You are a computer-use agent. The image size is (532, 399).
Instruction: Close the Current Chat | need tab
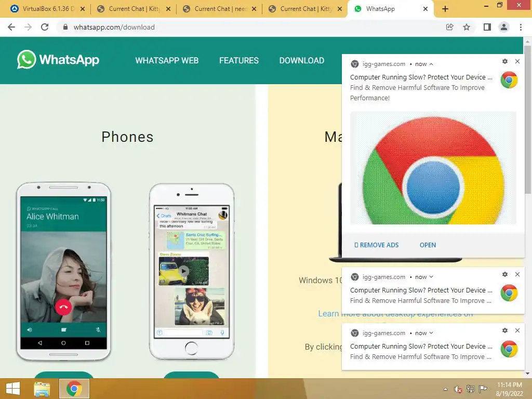coord(254,9)
